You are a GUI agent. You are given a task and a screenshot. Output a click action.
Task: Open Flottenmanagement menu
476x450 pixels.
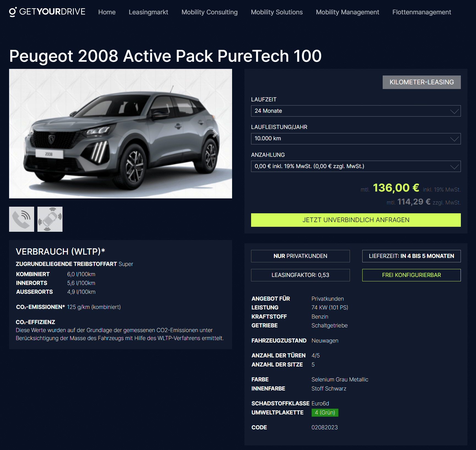tap(421, 12)
